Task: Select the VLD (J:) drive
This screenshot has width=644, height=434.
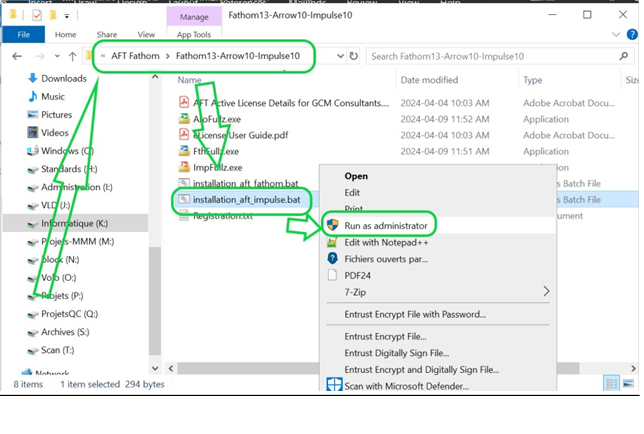Action: pos(48,205)
